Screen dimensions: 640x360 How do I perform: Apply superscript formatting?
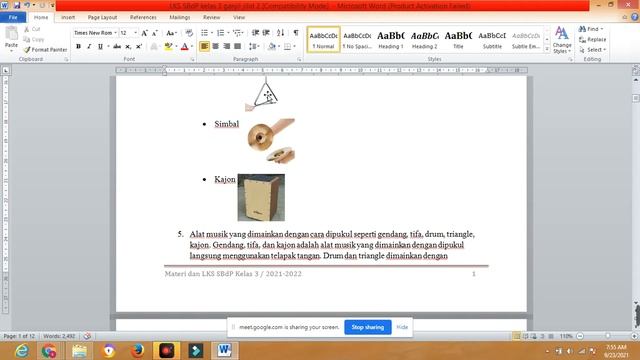tap(139, 47)
